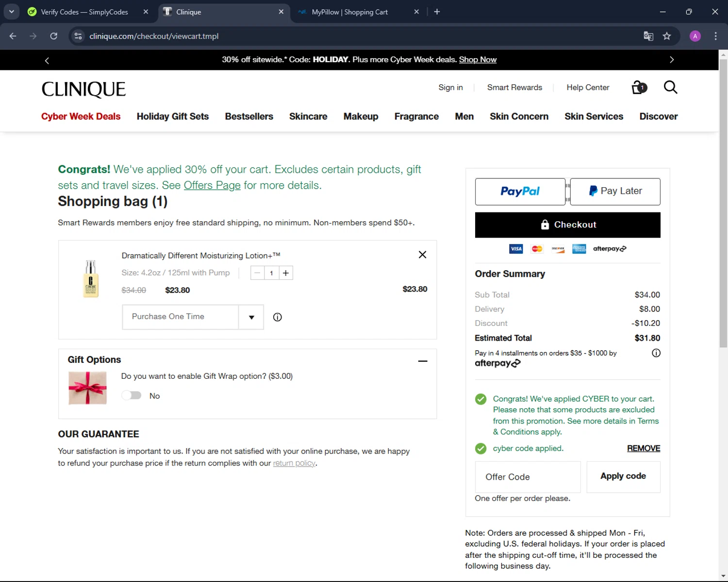The image size is (728, 582).
Task: Click the Sign in link
Action: tap(450, 87)
